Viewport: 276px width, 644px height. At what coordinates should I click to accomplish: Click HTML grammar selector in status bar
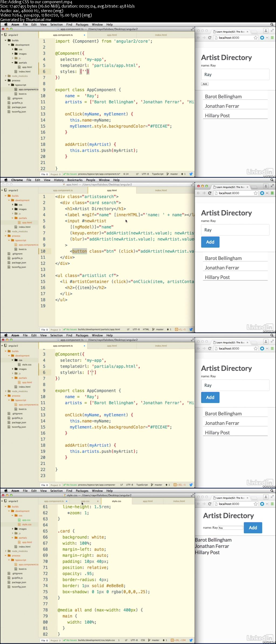tap(146, 329)
